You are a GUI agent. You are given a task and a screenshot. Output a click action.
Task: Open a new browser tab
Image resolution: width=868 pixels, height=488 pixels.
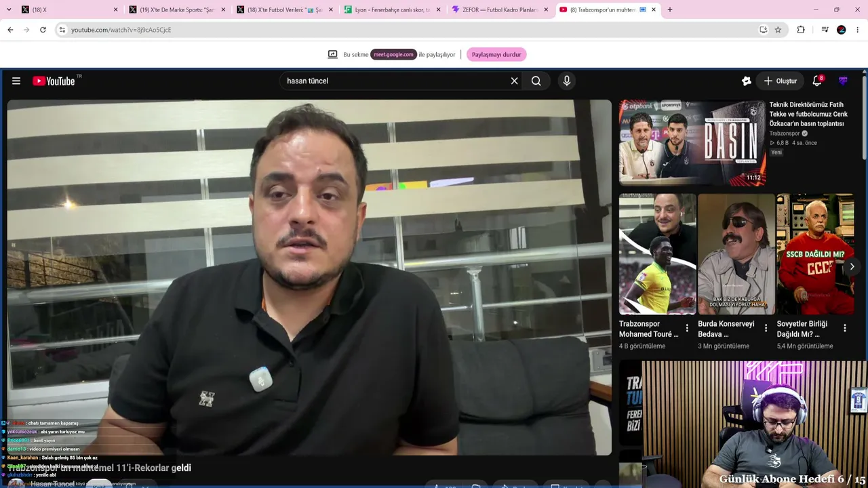670,9
